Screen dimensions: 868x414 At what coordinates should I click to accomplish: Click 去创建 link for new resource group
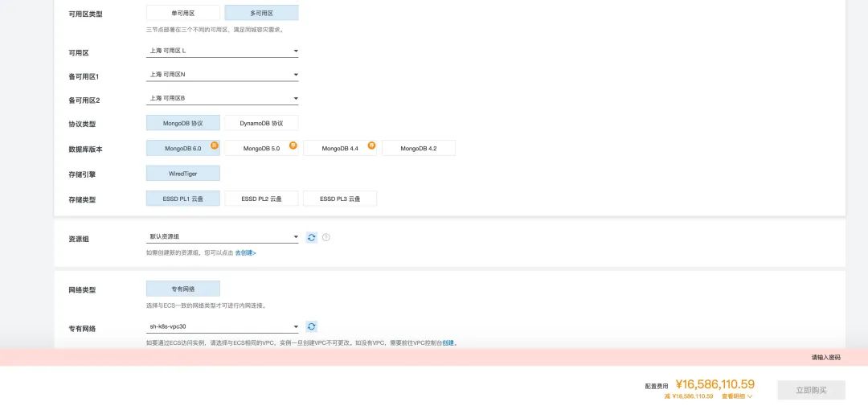(245, 252)
